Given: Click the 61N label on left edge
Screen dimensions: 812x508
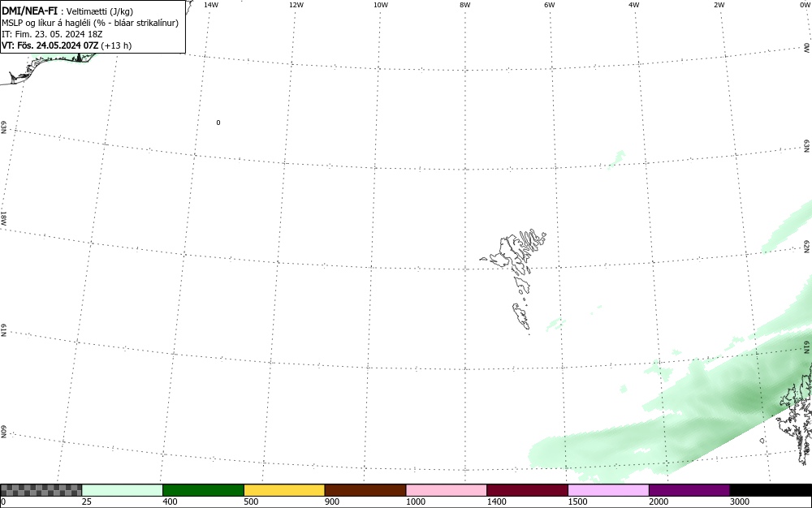Looking at the screenshot, I should click(x=3, y=330).
